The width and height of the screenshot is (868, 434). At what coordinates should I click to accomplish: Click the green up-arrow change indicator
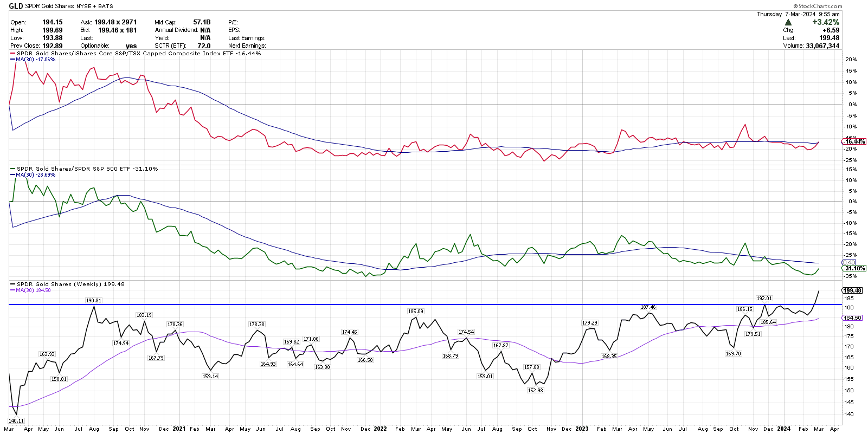(x=788, y=23)
